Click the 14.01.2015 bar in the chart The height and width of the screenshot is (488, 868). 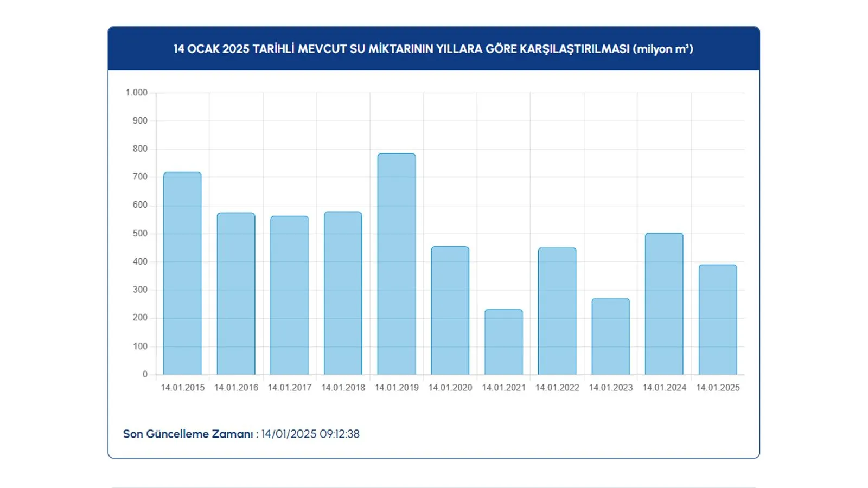(x=182, y=273)
